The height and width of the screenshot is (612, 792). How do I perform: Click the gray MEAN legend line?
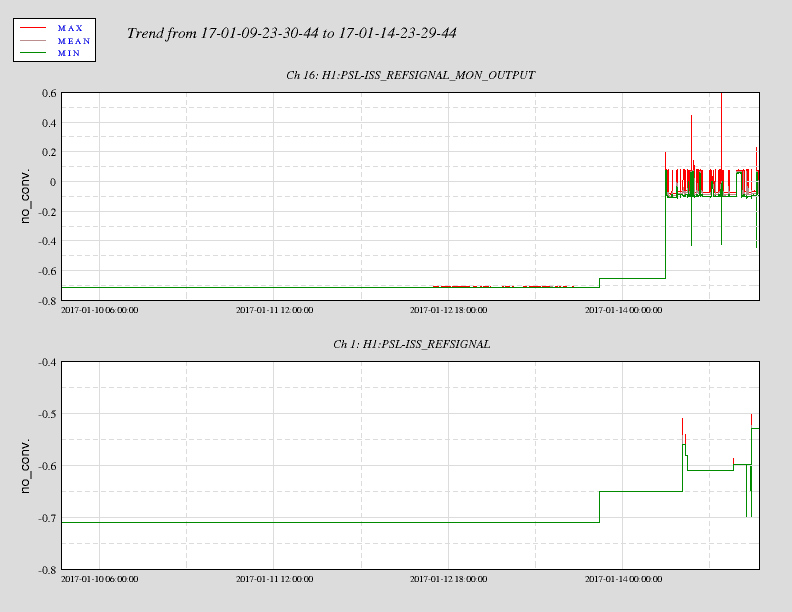click(x=33, y=40)
